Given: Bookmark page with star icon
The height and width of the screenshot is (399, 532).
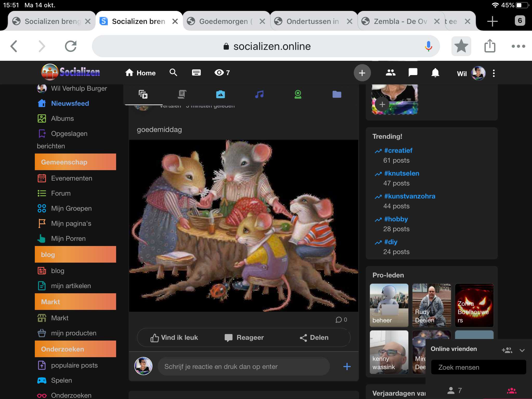Looking at the screenshot, I should [461, 46].
